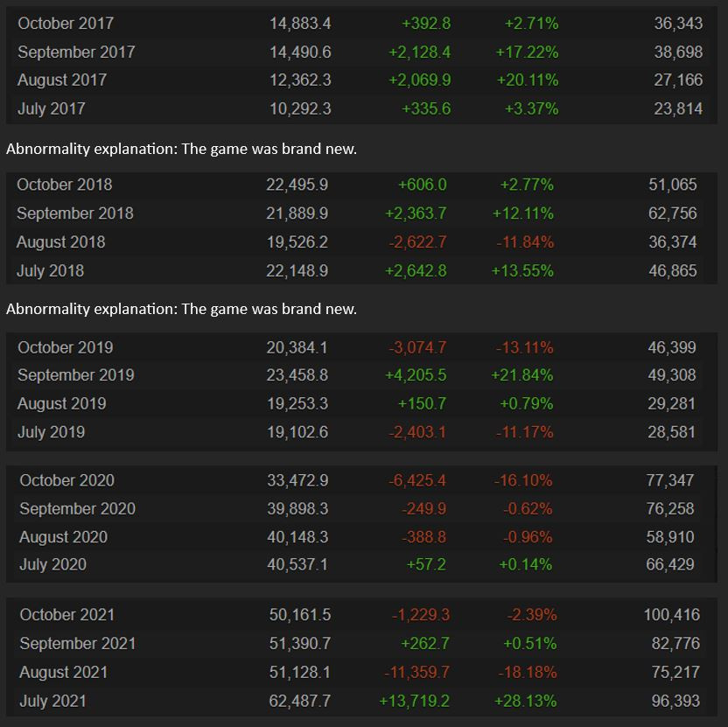Click the +17.22% change for September 2017

click(528, 52)
